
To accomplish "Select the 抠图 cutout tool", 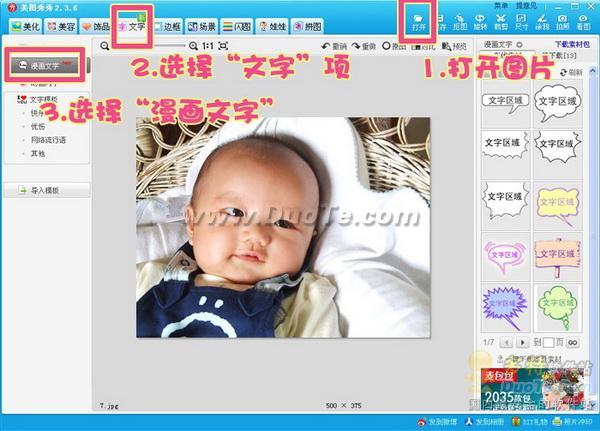I will pos(460,23).
